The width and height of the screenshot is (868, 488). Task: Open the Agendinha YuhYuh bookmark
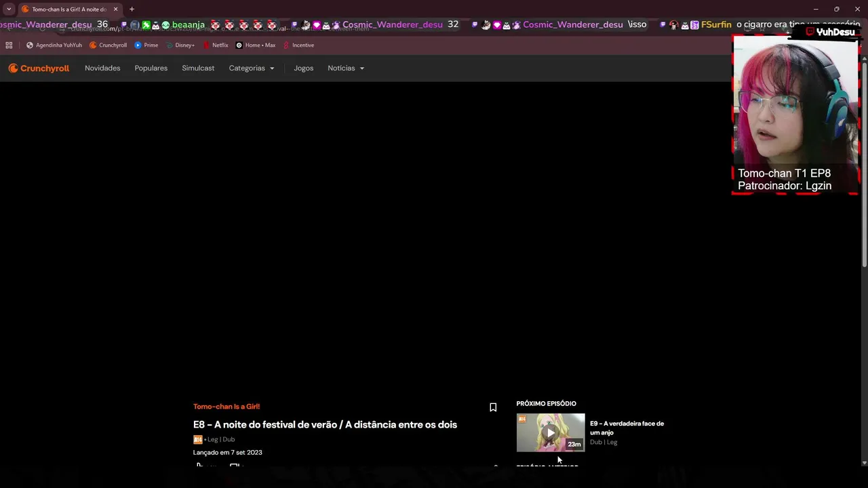54,45
